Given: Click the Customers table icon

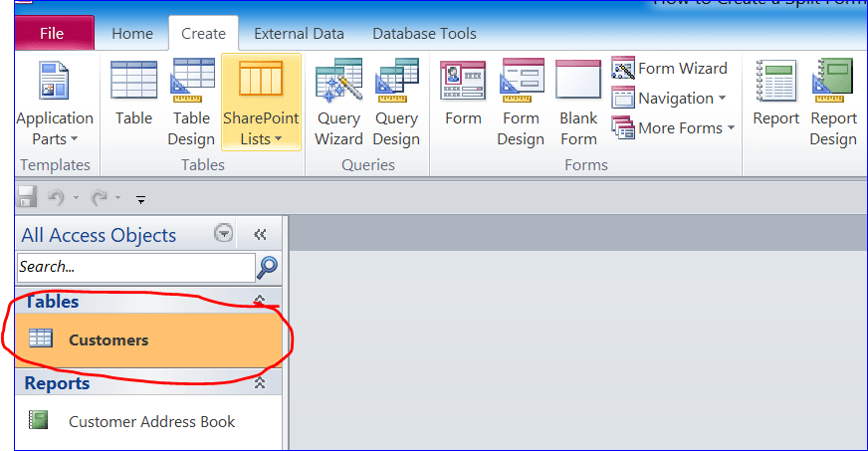Looking at the screenshot, I should [x=41, y=338].
